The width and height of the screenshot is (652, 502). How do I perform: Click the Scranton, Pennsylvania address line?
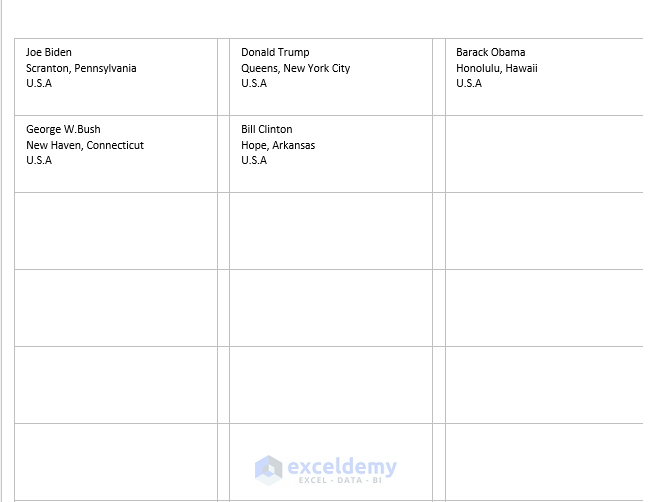pos(81,68)
